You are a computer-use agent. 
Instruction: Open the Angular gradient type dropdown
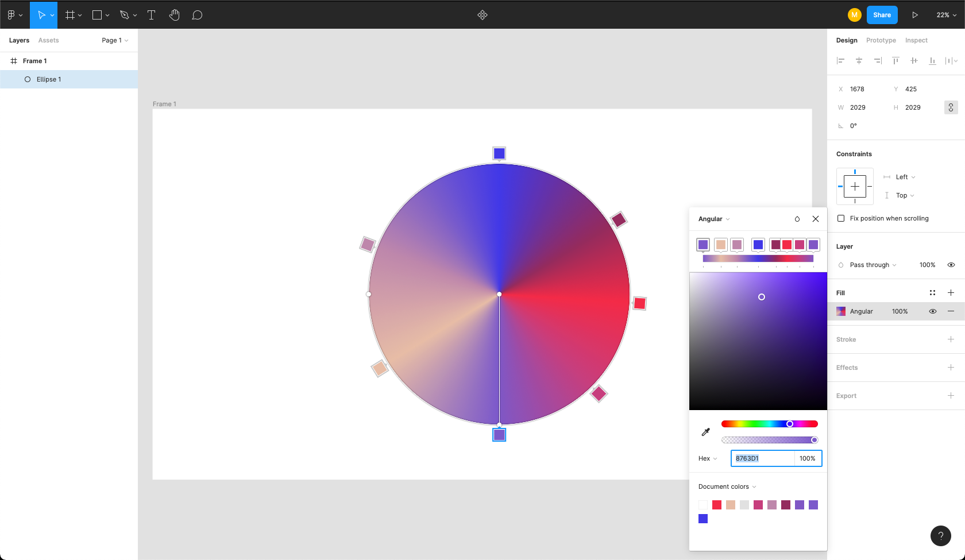714,219
